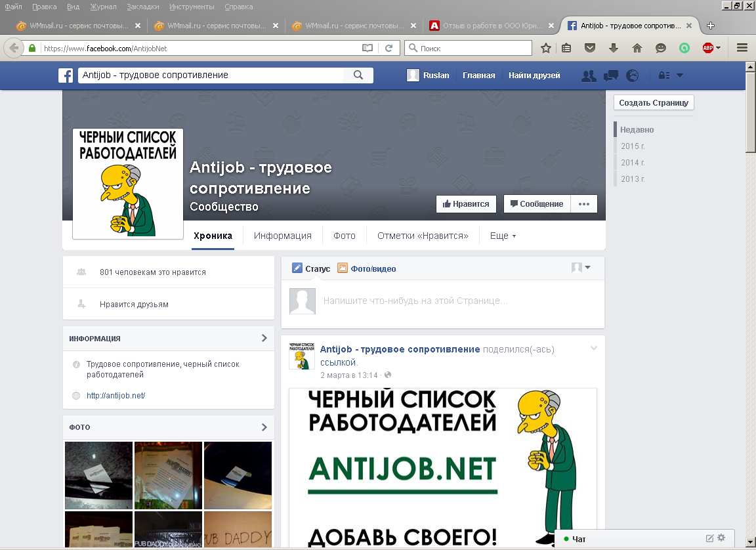Click the Pocket icon in toolbar

pos(590,48)
